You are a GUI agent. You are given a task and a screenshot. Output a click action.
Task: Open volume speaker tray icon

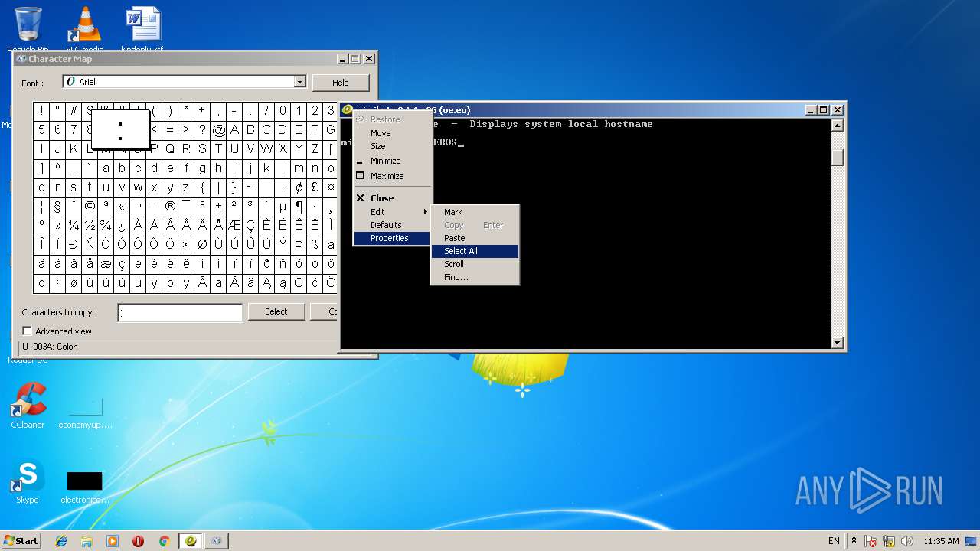tap(907, 541)
